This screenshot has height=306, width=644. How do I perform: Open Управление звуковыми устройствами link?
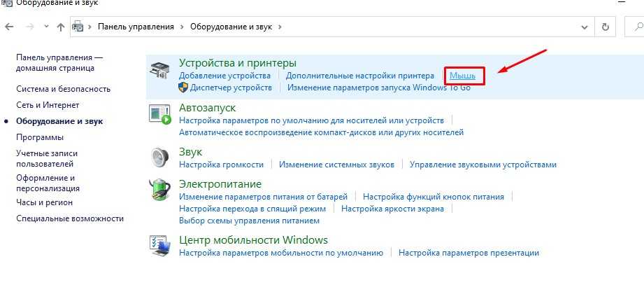pos(483,165)
